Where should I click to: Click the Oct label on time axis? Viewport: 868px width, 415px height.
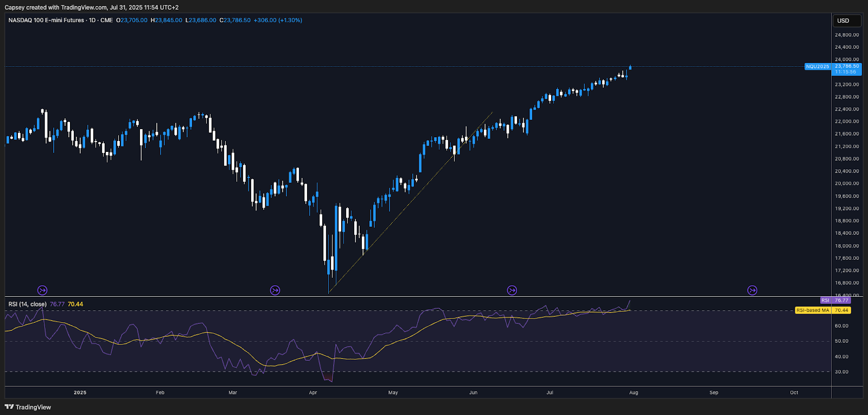tap(794, 393)
